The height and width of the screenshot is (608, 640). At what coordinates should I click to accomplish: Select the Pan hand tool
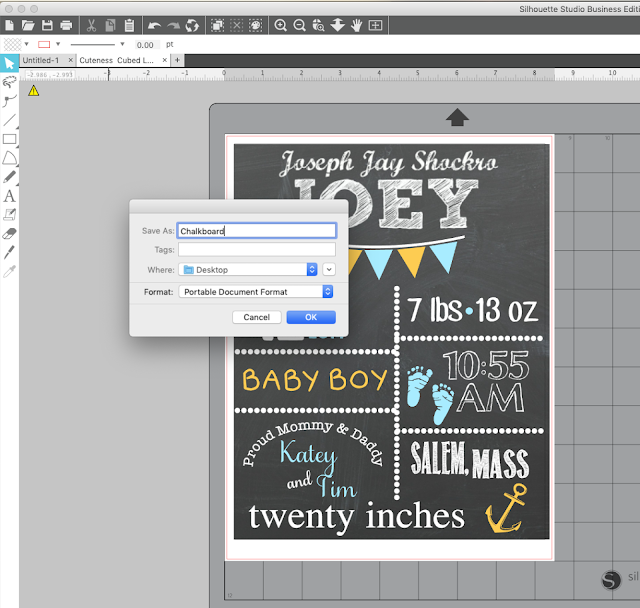[x=356, y=25]
